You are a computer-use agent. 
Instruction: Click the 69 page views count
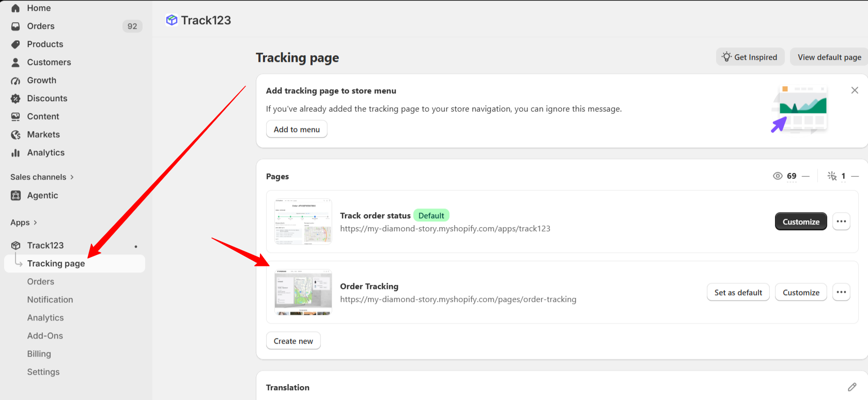(x=792, y=176)
